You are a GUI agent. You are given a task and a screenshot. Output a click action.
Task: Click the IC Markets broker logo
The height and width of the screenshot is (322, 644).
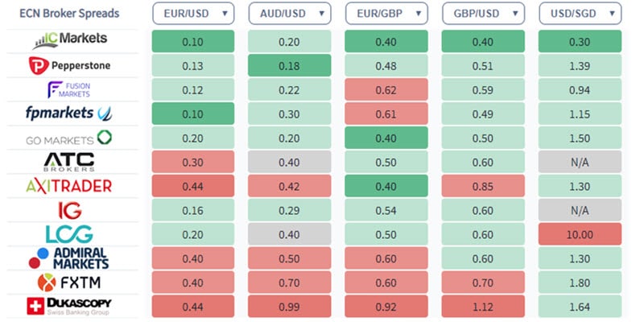tap(70, 40)
